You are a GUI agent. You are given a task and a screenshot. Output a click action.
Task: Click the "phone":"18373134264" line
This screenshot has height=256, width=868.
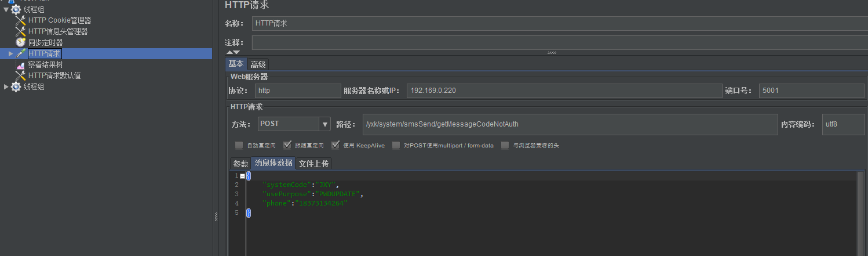(x=305, y=203)
